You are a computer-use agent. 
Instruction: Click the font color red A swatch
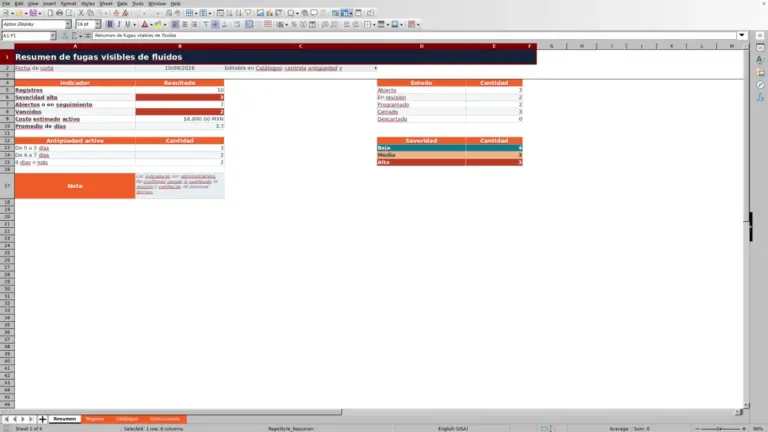point(144,24)
